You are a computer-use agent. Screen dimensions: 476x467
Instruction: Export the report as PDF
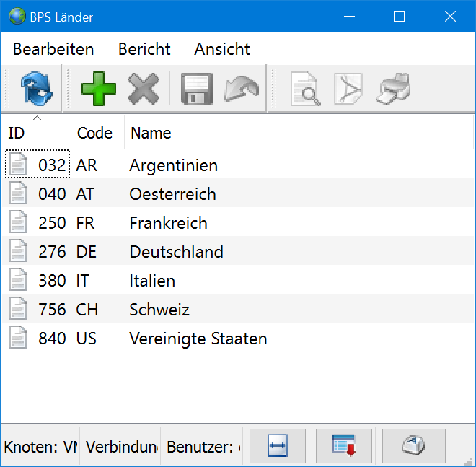pos(349,90)
